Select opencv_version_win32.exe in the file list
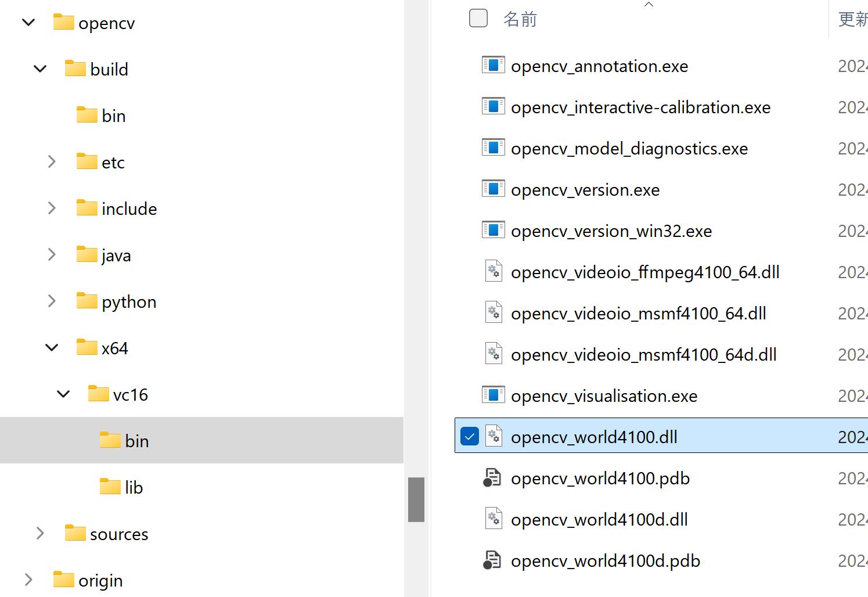The height and width of the screenshot is (597, 868). pos(611,231)
